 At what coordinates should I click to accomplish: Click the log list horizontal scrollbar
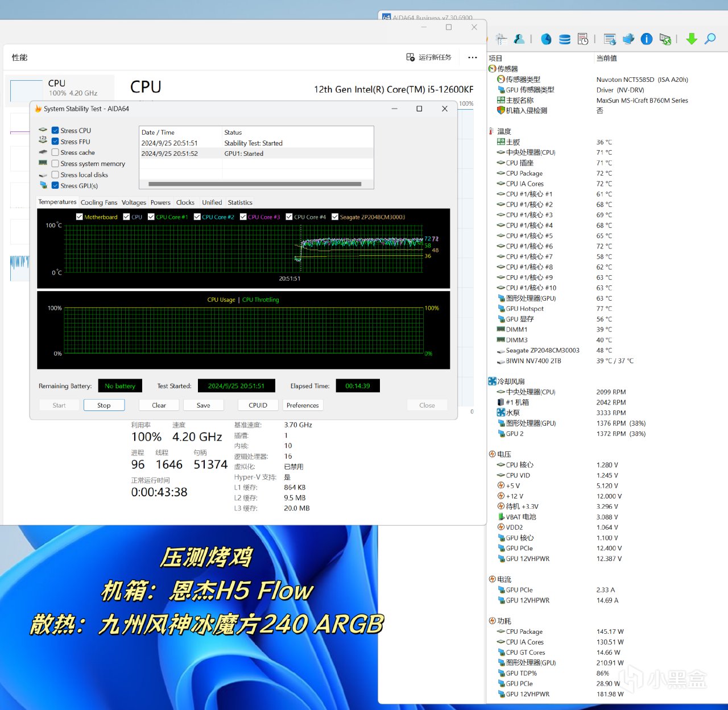(255, 184)
